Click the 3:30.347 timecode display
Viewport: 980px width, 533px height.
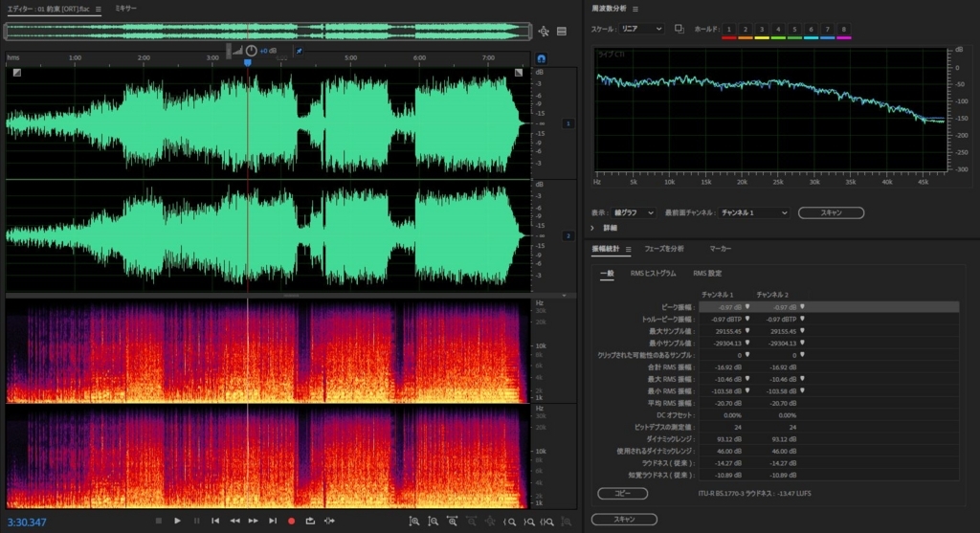tap(27, 522)
